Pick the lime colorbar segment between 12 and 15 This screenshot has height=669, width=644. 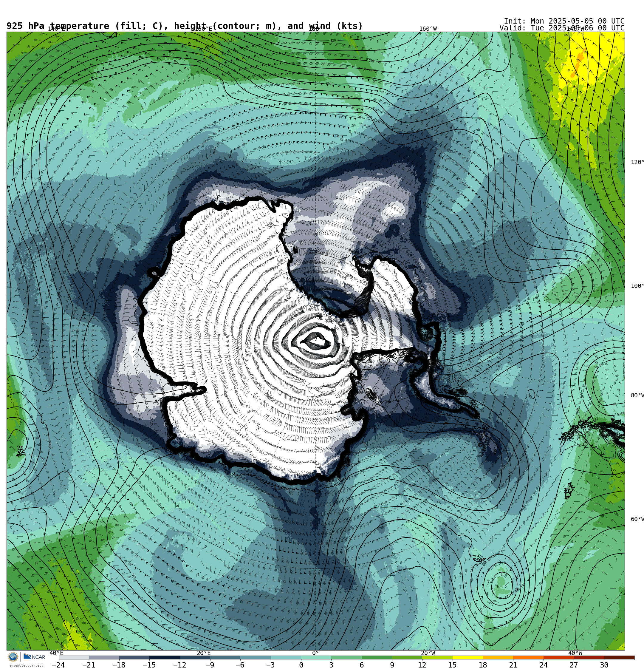click(437, 657)
